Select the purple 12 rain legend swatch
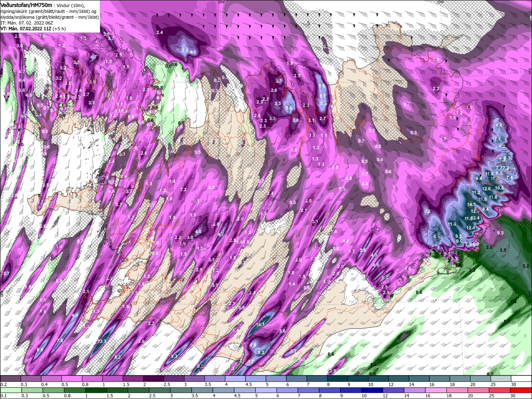The image size is (532, 399). coord(394,390)
